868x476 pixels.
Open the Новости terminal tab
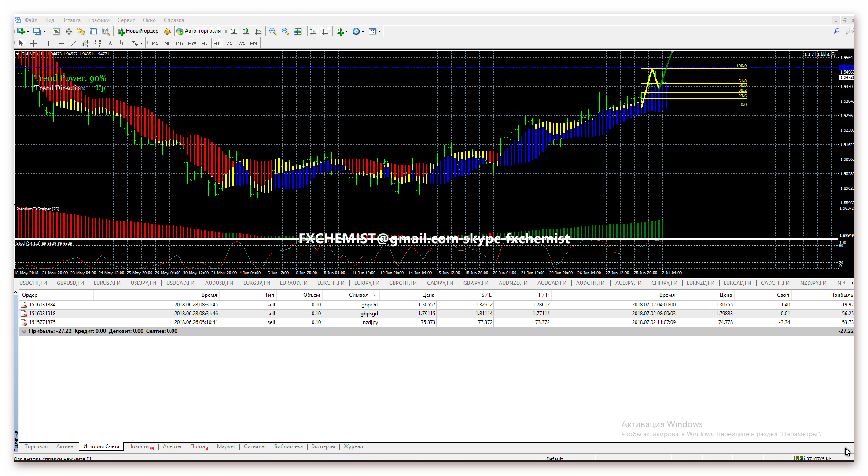click(140, 446)
